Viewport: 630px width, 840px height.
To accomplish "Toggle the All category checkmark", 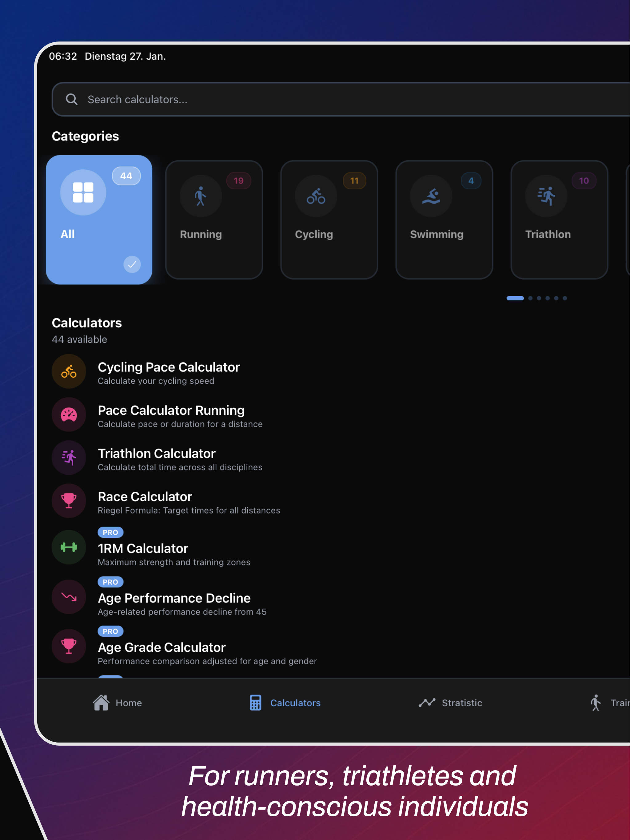I will click(x=132, y=264).
